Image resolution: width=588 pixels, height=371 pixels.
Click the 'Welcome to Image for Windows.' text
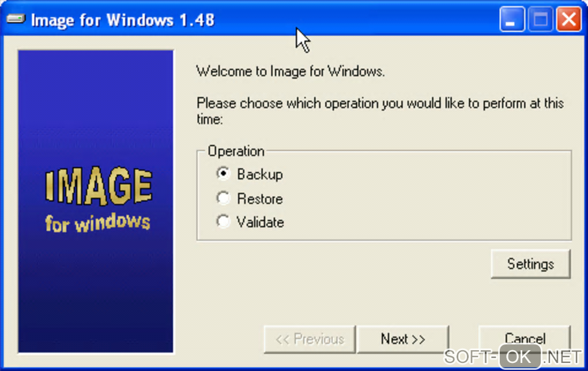290,71
